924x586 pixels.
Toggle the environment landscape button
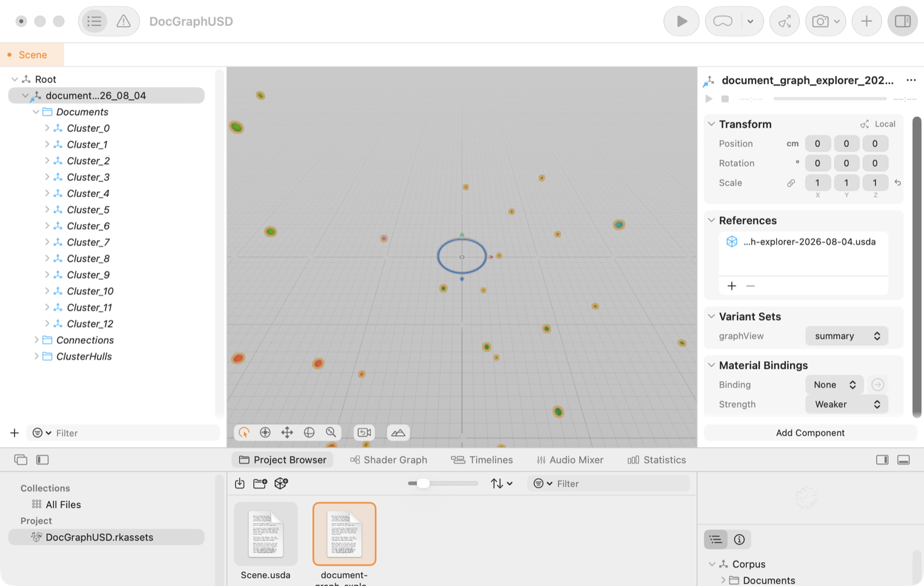(398, 432)
